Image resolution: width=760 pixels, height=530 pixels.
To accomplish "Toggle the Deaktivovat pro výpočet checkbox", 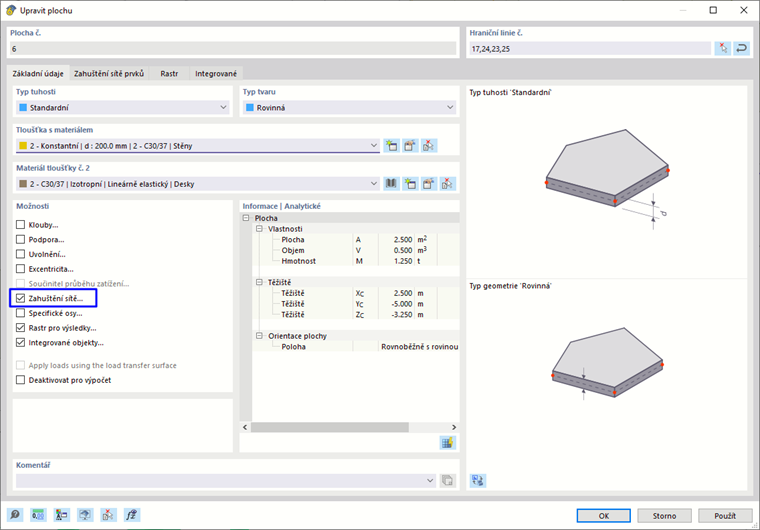I will (20, 380).
